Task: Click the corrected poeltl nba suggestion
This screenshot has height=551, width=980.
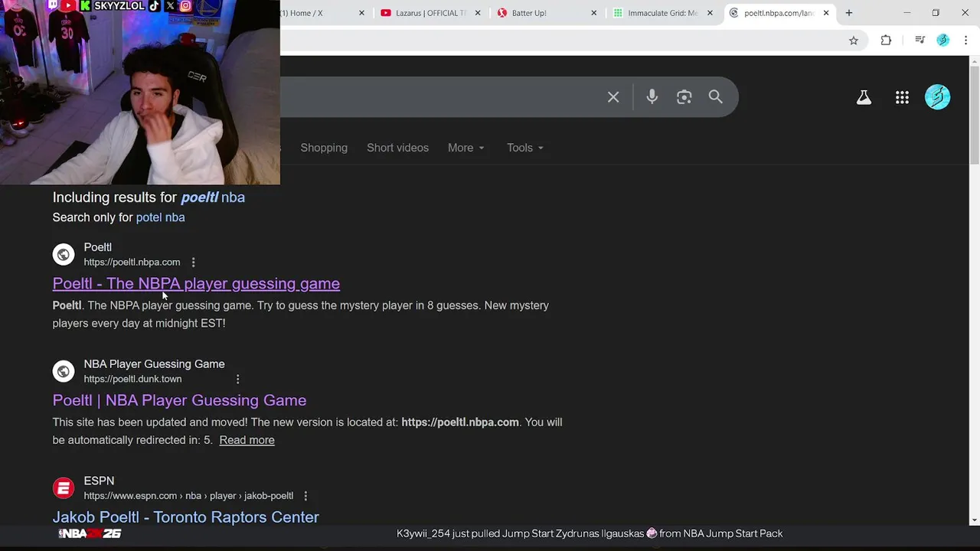Action: pyautogui.click(x=213, y=197)
